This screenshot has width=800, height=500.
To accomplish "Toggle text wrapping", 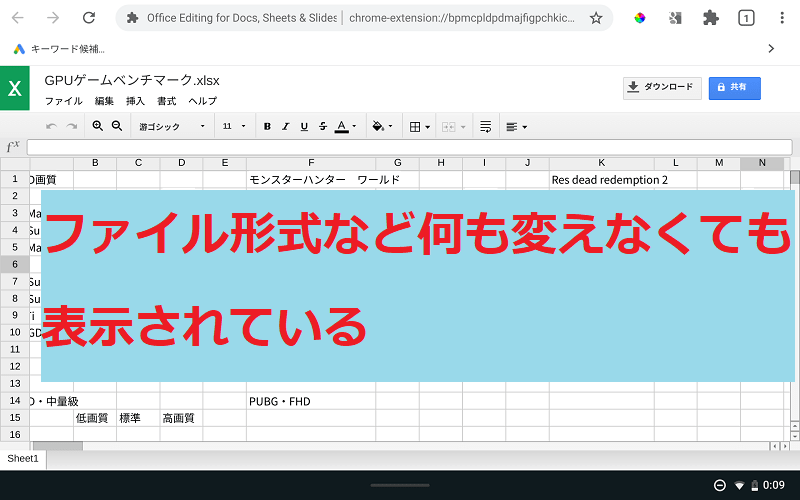I will (x=486, y=127).
